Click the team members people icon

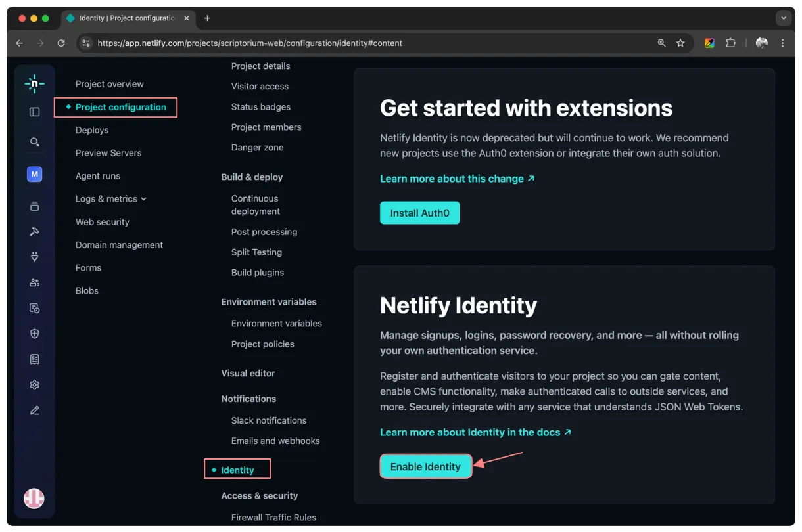click(x=35, y=282)
